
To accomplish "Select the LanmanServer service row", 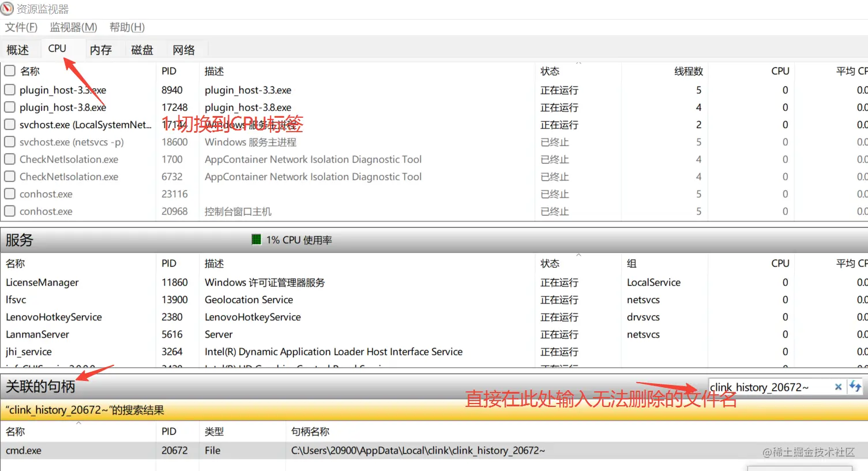I will (x=434, y=334).
